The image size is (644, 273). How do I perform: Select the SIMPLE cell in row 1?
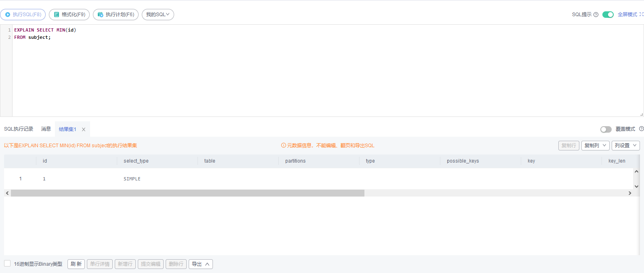click(158, 179)
